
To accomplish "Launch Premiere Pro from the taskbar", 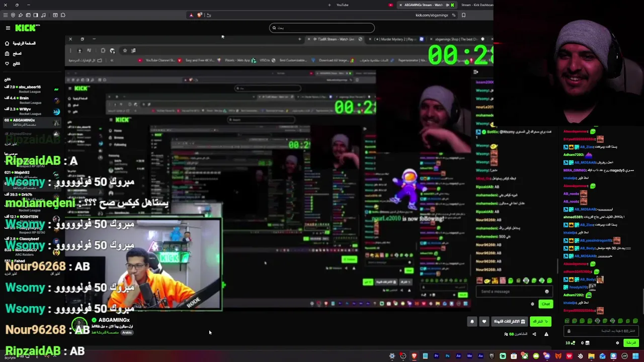I will point(436,356).
